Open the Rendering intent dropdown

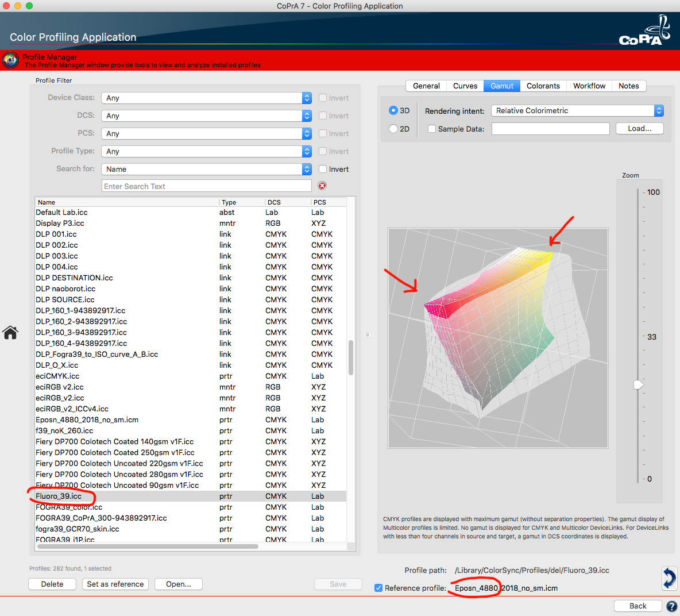click(x=577, y=111)
